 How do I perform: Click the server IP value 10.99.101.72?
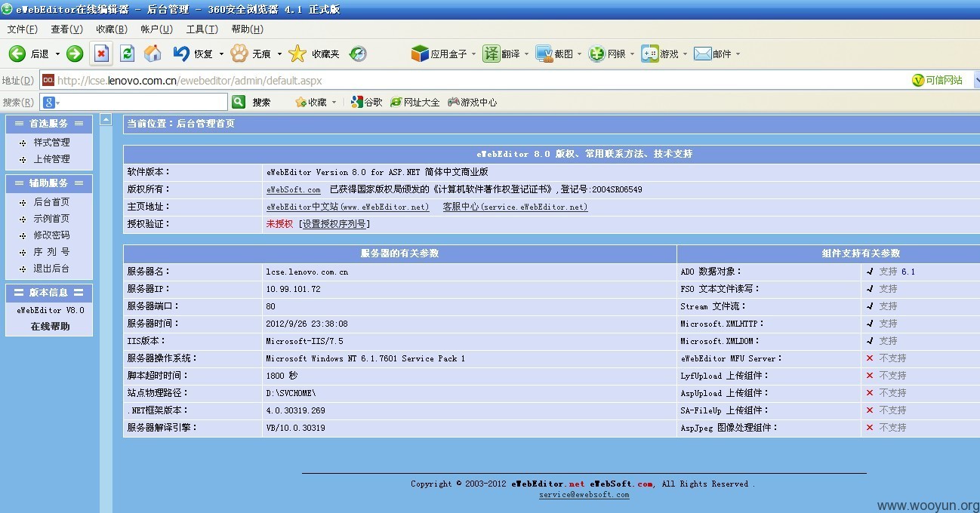click(x=293, y=289)
